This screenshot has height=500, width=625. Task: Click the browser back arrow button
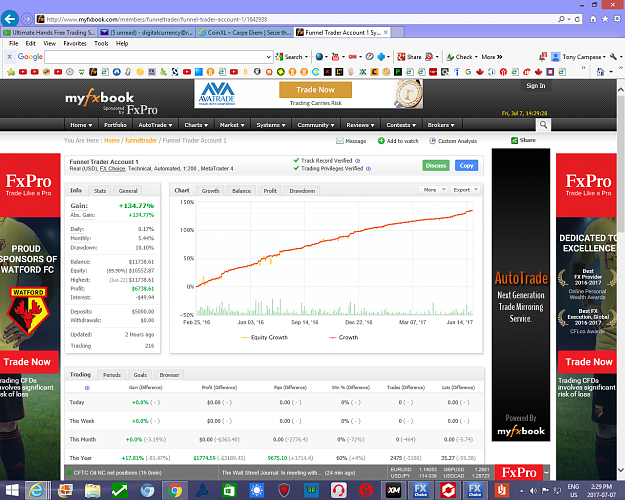click(x=10, y=18)
